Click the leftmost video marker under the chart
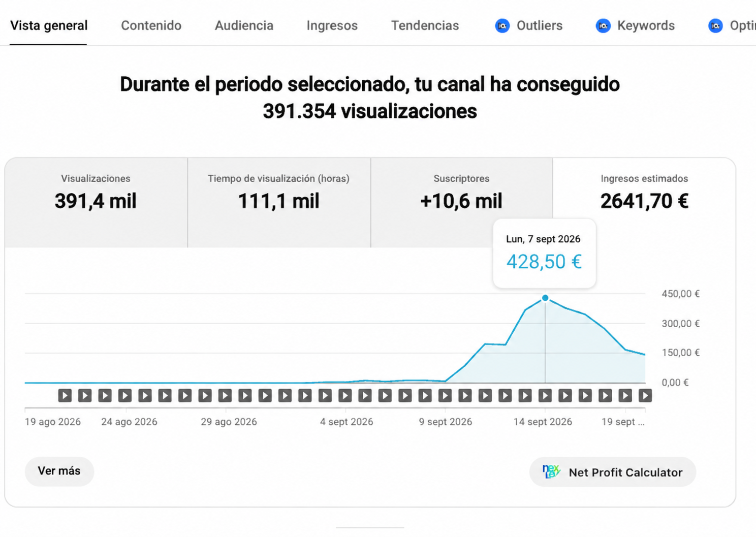The width and height of the screenshot is (756, 537). 65,395
